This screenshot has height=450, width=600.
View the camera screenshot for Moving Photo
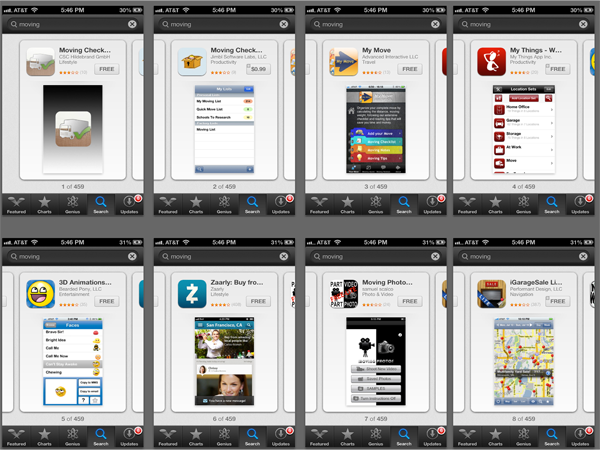pyautogui.click(x=376, y=361)
